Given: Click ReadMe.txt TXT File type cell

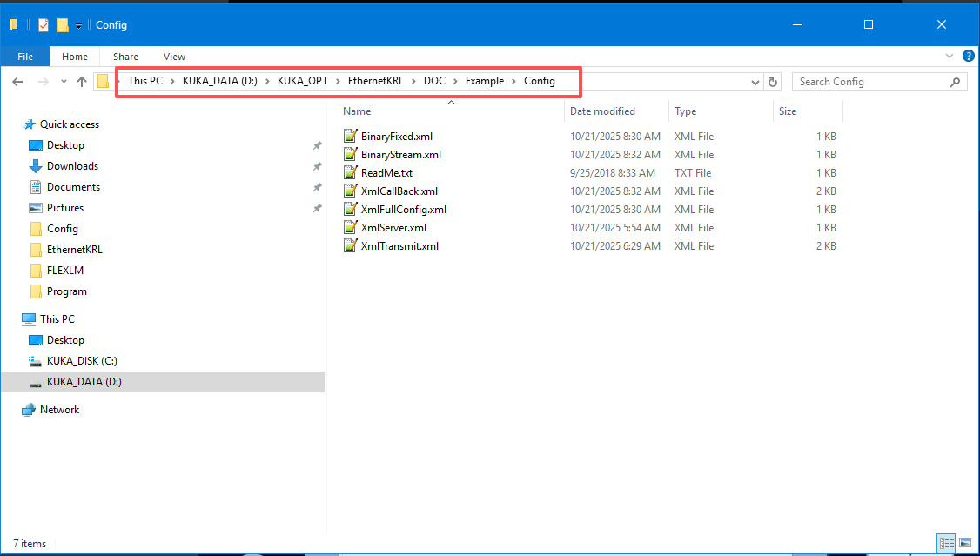Looking at the screenshot, I should tap(693, 173).
